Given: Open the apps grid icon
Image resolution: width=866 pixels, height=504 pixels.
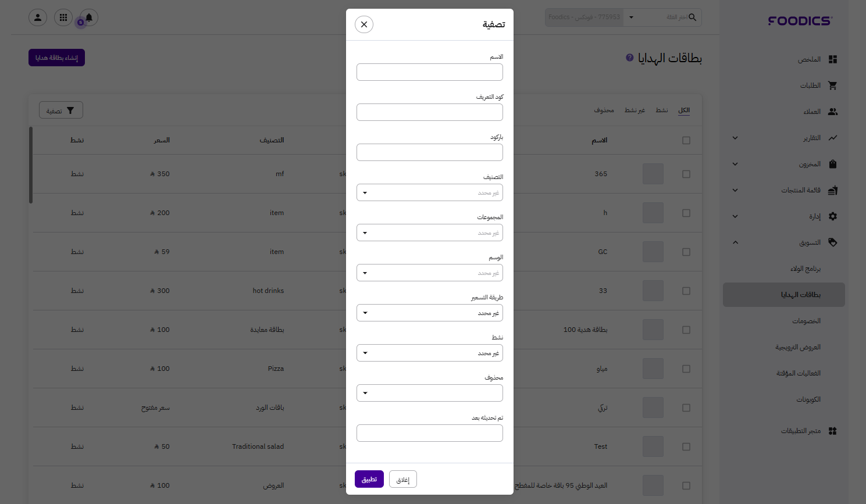Looking at the screenshot, I should point(63,17).
